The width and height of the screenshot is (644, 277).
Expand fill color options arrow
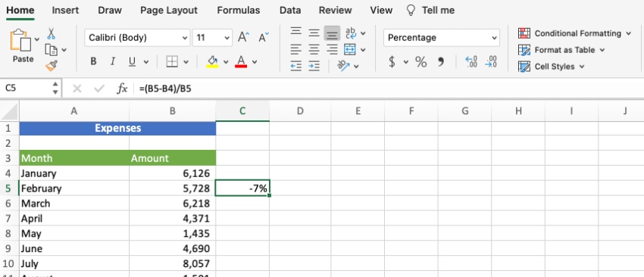[226, 62]
